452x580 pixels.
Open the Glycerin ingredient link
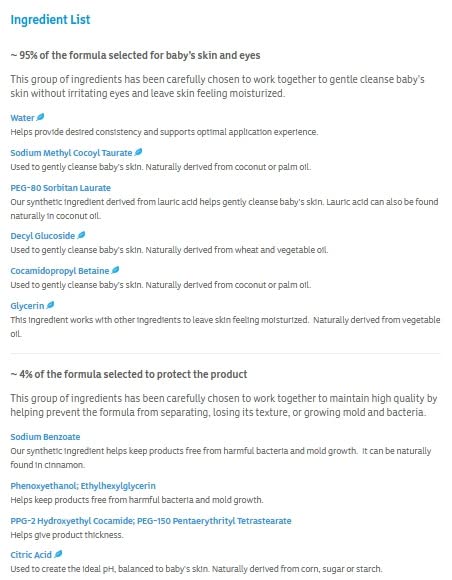tap(27, 306)
